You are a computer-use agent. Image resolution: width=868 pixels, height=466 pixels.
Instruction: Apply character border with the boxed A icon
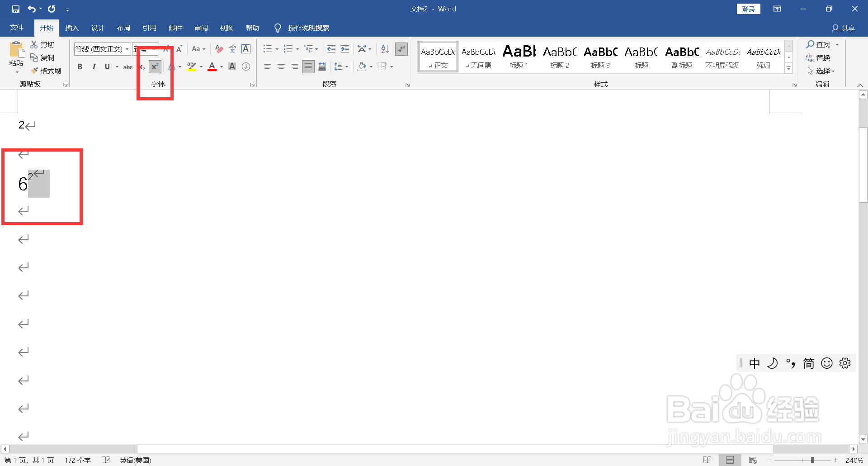246,49
